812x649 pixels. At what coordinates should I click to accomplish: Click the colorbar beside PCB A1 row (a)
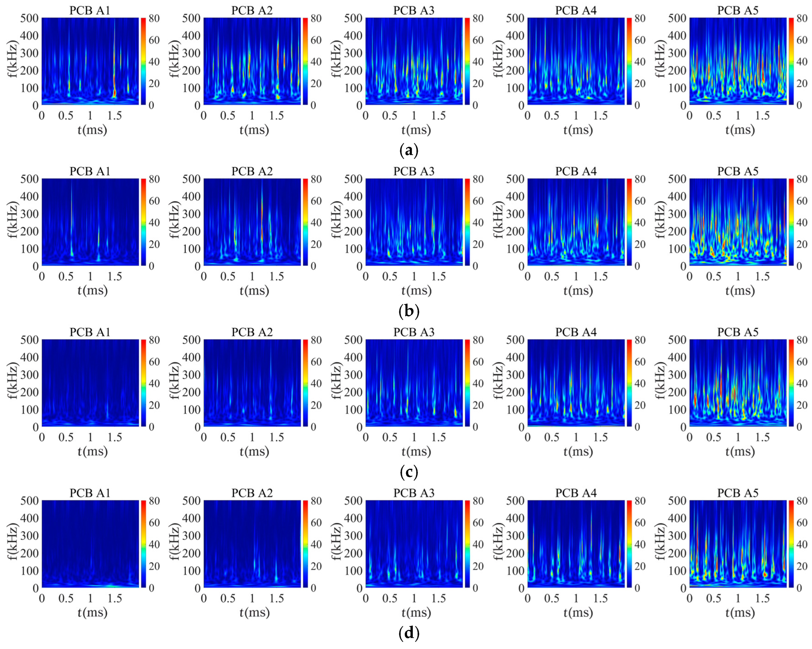click(144, 61)
